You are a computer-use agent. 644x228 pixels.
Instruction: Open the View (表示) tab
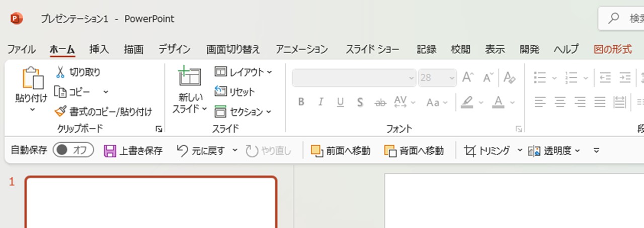[x=495, y=49]
